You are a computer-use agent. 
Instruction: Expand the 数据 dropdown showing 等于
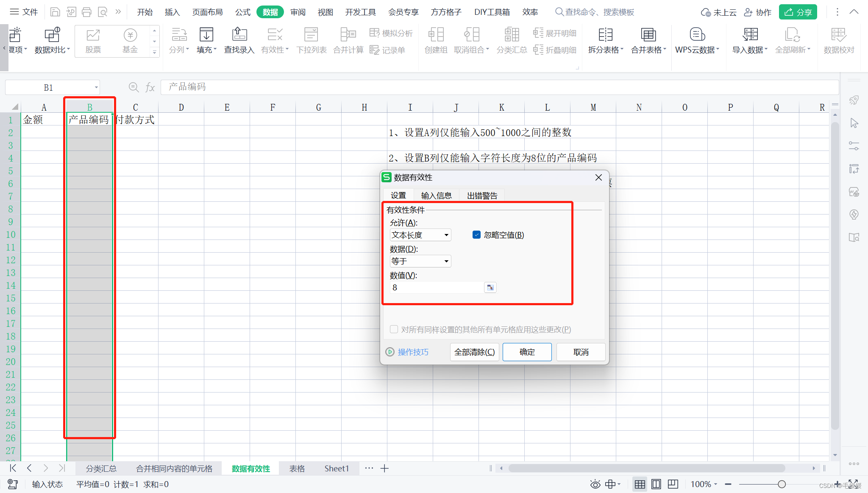coord(420,261)
